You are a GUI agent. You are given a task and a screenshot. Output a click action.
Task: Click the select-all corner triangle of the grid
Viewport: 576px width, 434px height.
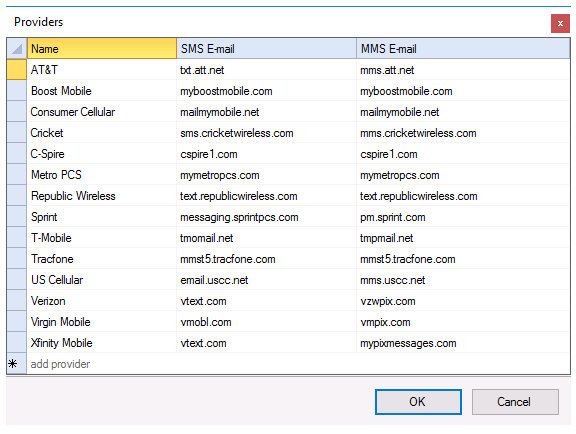click(17, 49)
